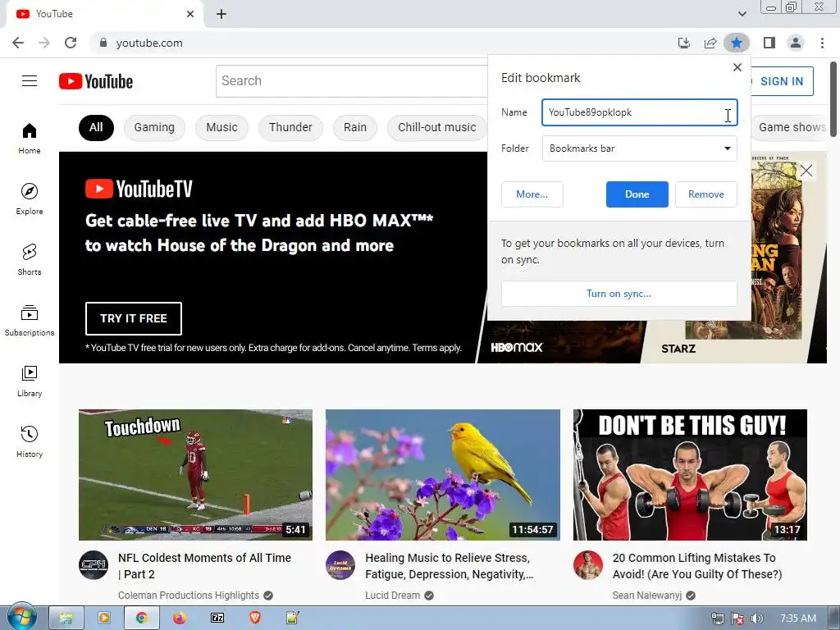Open 7-Zip from the taskbar
The height and width of the screenshot is (630, 840).
217,619
